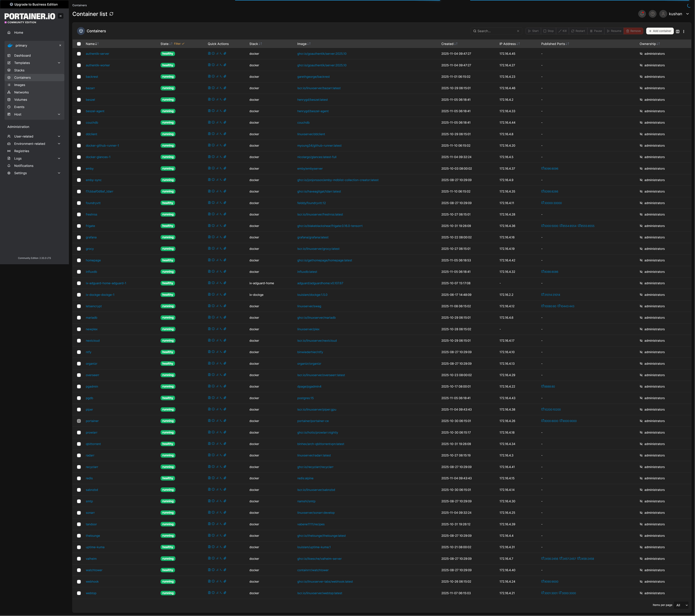Click the Add container button
This screenshot has height=616, width=695.
click(660, 31)
